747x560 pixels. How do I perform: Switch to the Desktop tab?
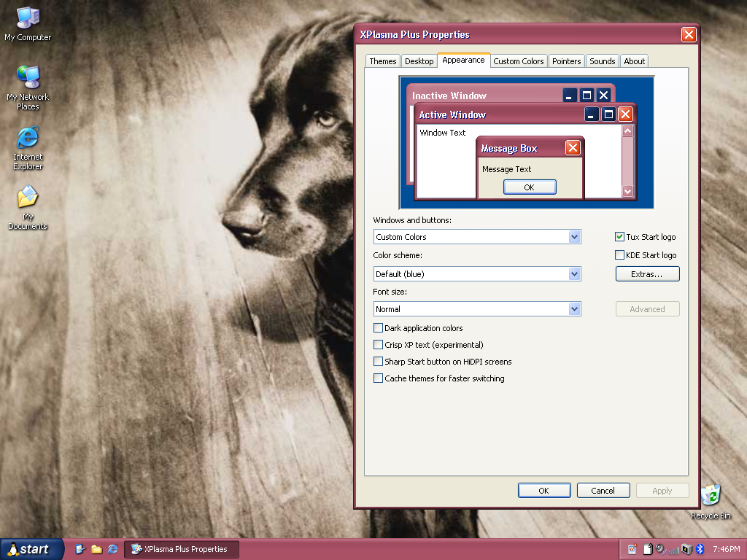point(419,61)
